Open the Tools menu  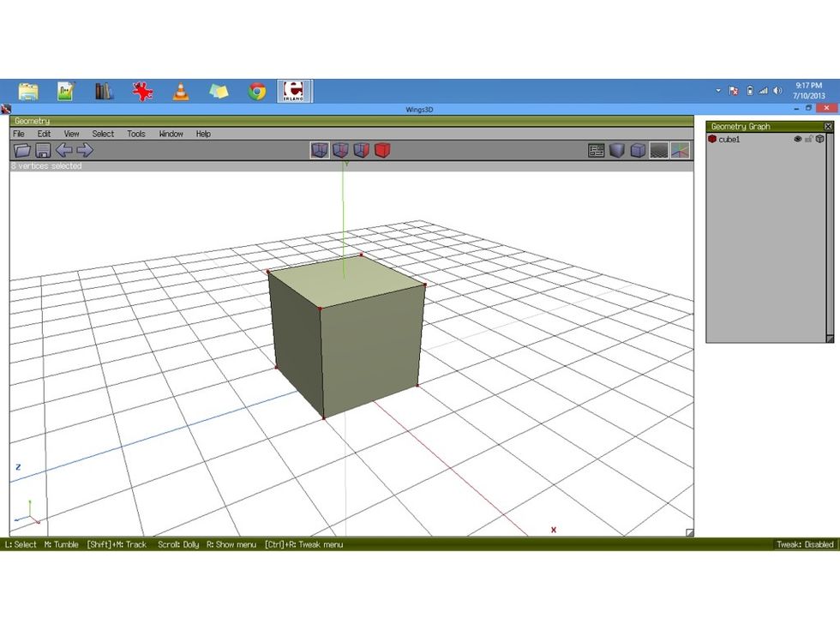pyautogui.click(x=135, y=134)
